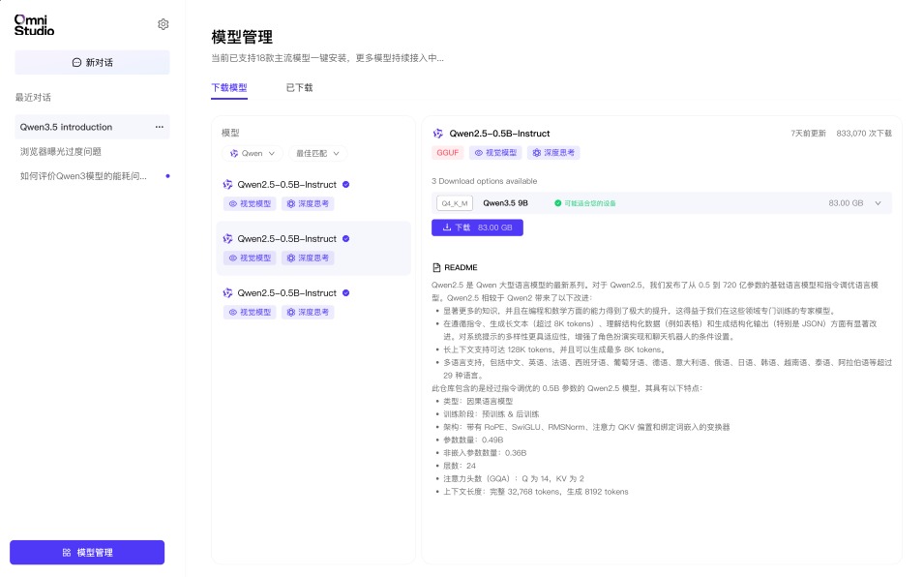
Task: Click the 模型管理 button in the sidebar
Action: 87,552
